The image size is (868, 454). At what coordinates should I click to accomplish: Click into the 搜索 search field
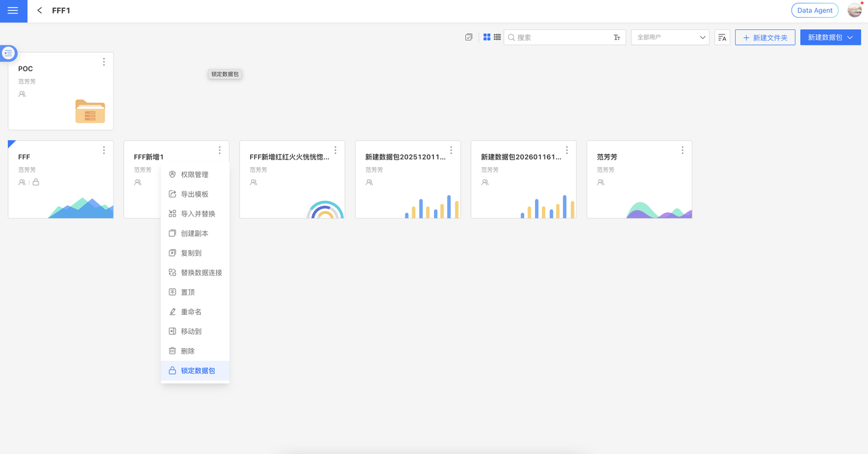[559, 38]
